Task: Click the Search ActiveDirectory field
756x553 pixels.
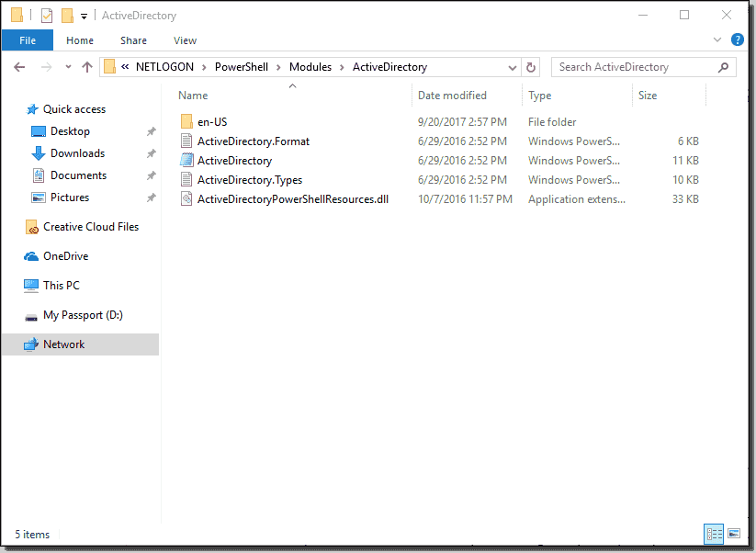Action: click(x=644, y=67)
